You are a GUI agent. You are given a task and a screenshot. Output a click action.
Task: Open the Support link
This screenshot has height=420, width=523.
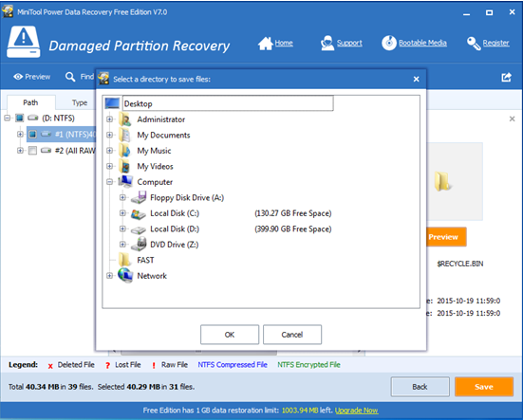[349, 43]
